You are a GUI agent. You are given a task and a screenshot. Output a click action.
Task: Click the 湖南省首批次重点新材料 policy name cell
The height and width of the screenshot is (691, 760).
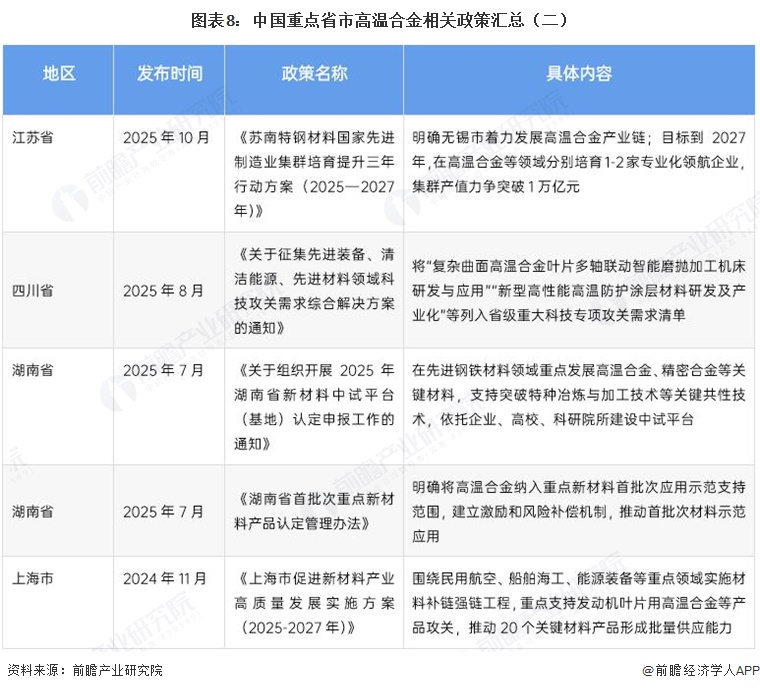tap(314, 511)
